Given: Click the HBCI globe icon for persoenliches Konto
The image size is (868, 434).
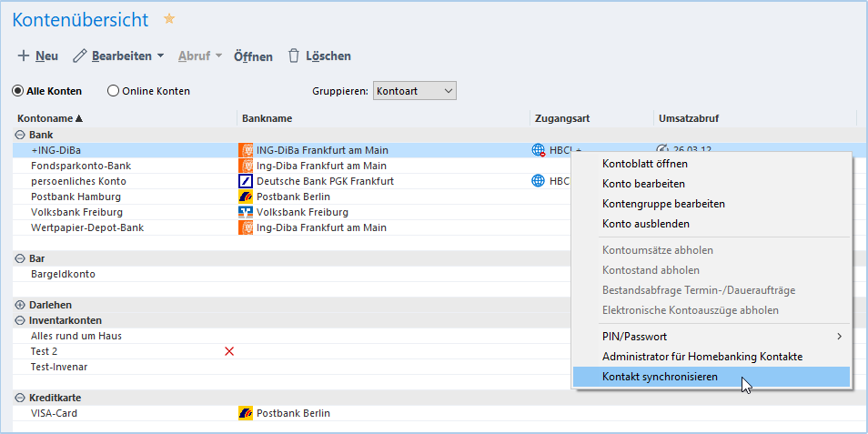Looking at the screenshot, I should pos(538,181).
